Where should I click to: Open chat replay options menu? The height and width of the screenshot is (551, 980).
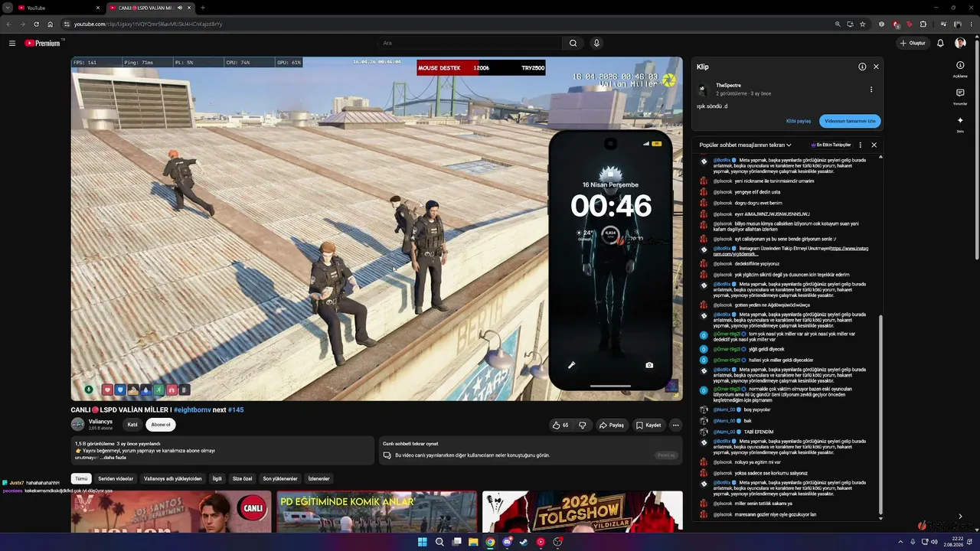[861, 145]
